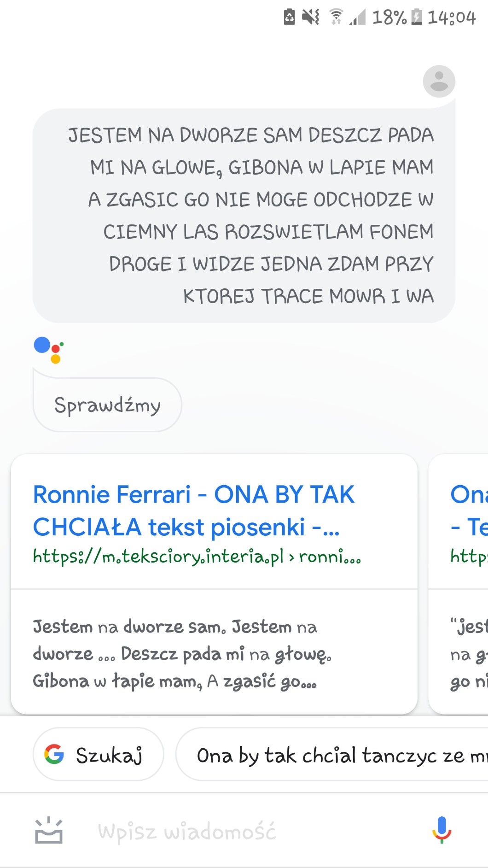This screenshot has height=868, width=488.
Task: Tap the microphone voice input icon
Action: coord(442,830)
